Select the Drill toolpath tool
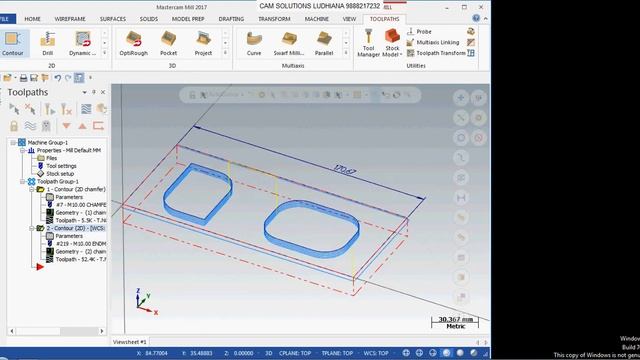This screenshot has height=360, width=640. point(47,43)
